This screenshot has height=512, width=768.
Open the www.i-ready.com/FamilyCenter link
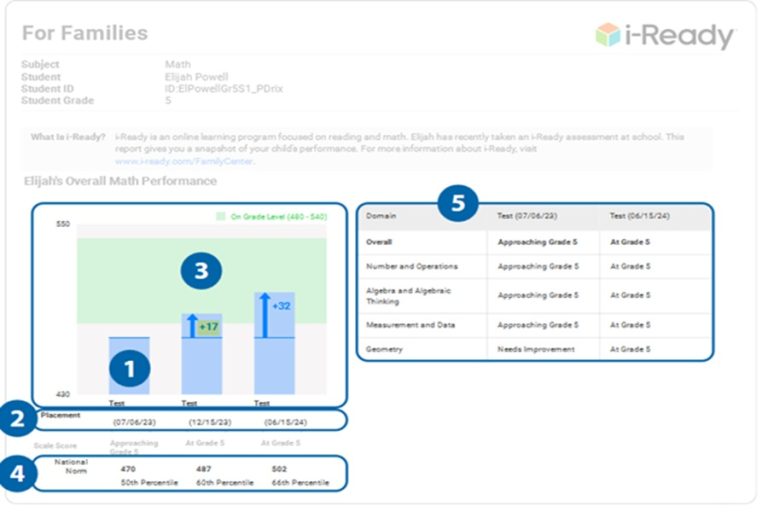[184, 161]
